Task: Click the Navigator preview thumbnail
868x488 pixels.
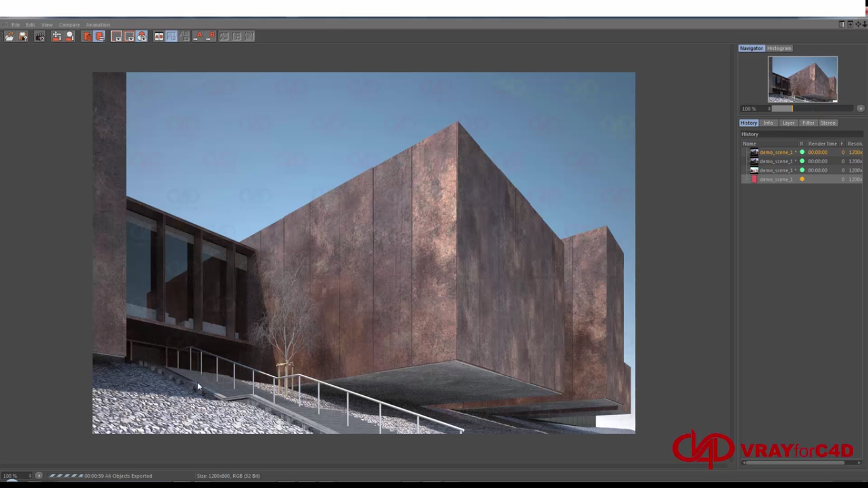Action: (803, 79)
